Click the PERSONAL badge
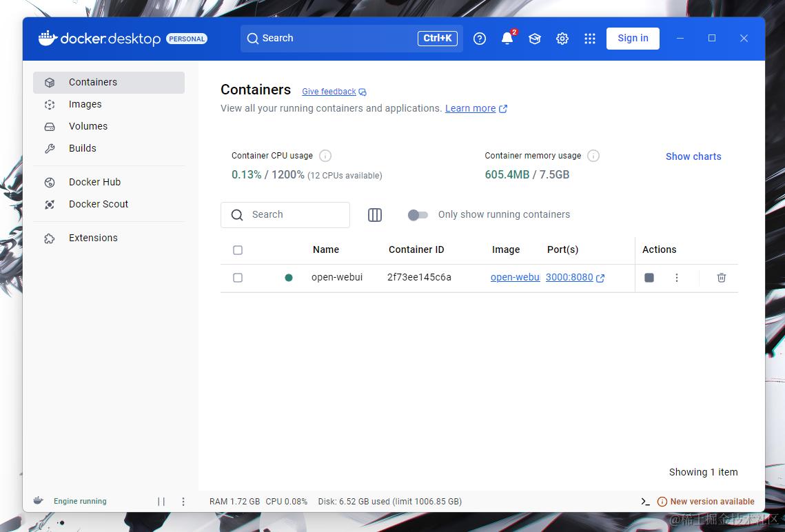The image size is (785, 532). (187, 39)
